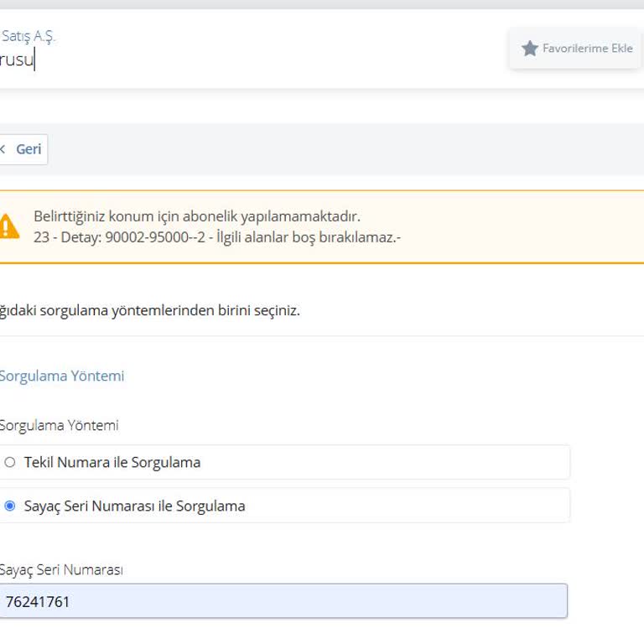Click the page title ending in rusu
644x644 pixels.
[x=17, y=60]
